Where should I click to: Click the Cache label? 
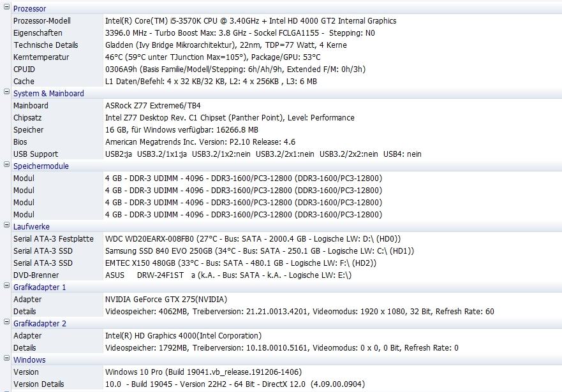(24, 81)
